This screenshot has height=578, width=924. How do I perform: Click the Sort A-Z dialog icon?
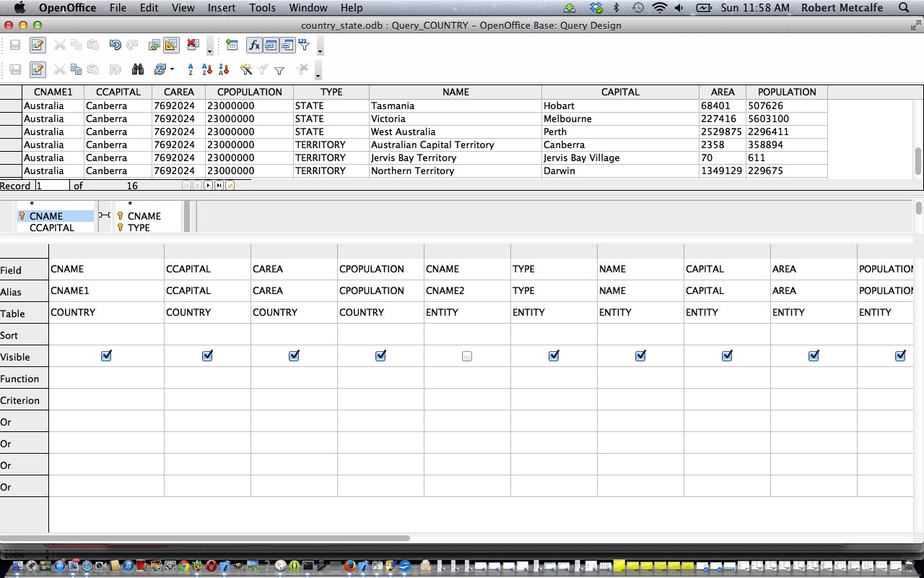click(x=191, y=69)
